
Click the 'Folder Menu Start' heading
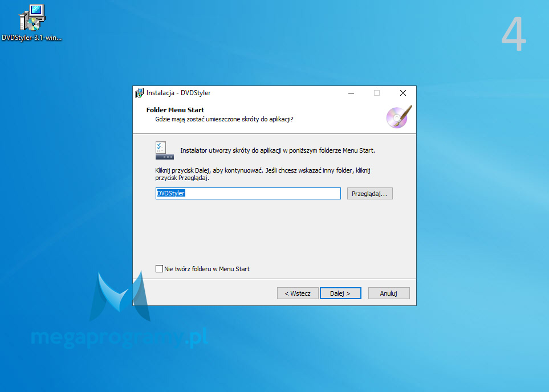point(175,110)
